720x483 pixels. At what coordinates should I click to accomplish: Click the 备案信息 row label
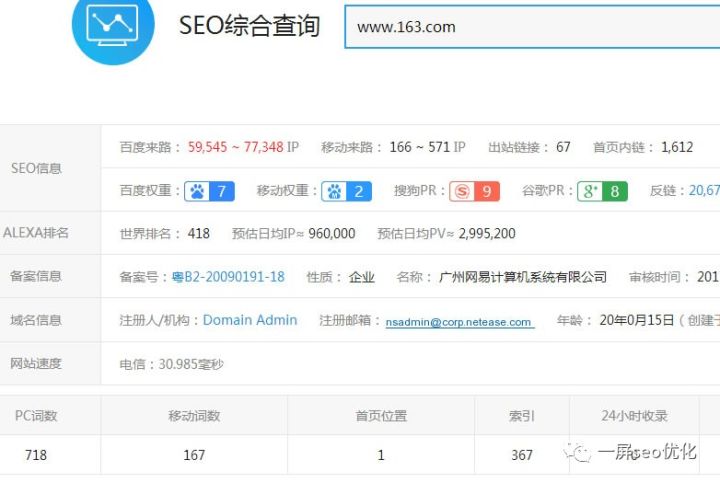click(36, 276)
